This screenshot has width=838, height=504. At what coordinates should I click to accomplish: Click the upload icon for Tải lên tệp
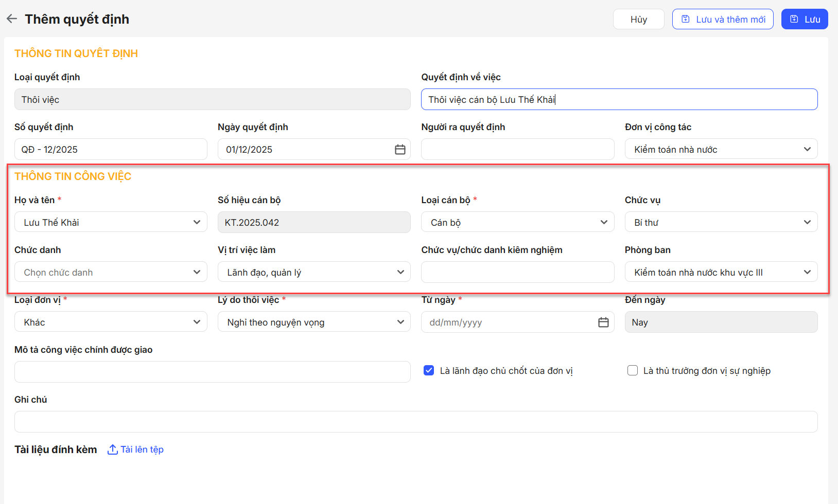tap(112, 449)
